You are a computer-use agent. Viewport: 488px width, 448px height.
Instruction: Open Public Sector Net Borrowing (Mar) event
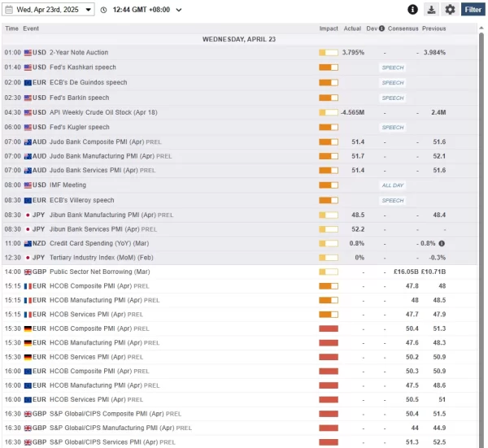pos(100,272)
